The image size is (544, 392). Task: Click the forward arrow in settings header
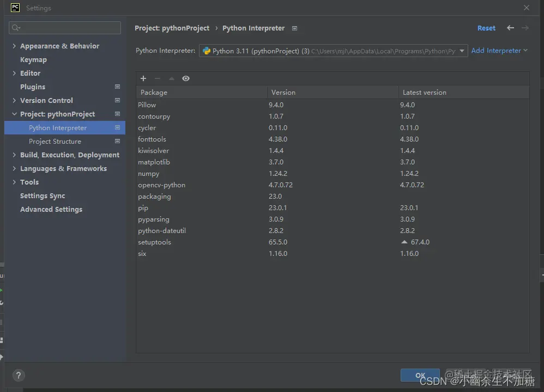coord(525,28)
